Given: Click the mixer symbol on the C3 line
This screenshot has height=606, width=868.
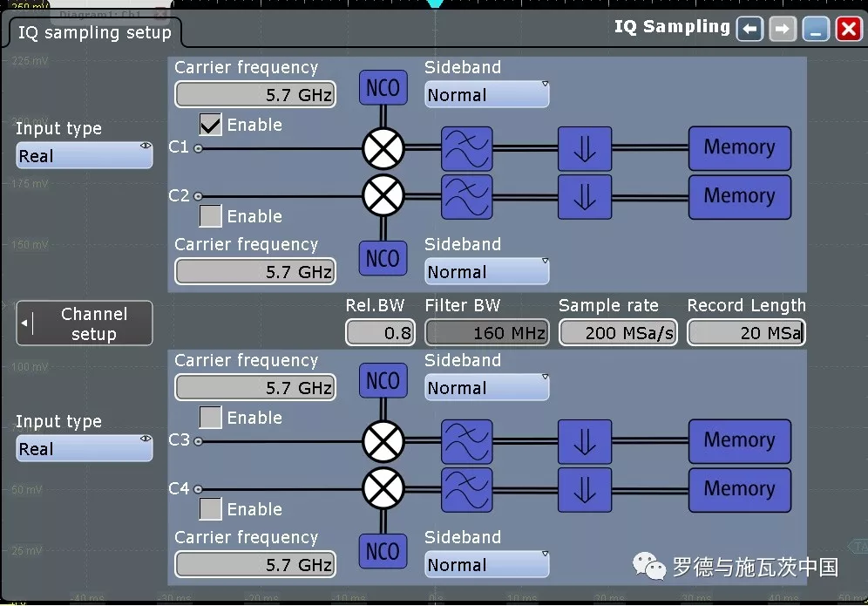Looking at the screenshot, I should coord(383,441).
